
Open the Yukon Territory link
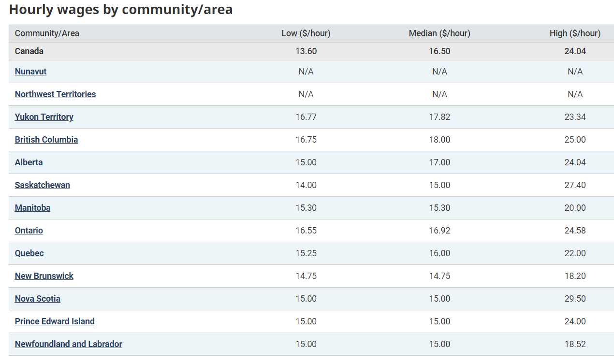click(x=44, y=116)
